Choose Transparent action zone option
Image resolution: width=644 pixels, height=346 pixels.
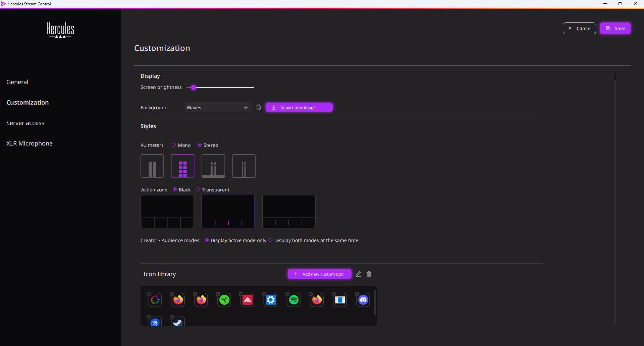pyautogui.click(x=198, y=190)
